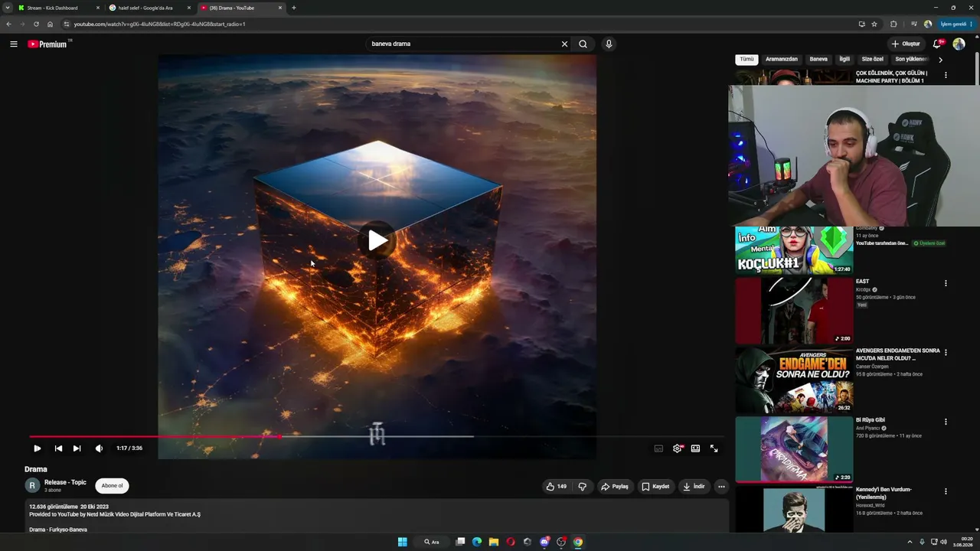
Task: Toggle subtitles on the player
Action: point(658,448)
